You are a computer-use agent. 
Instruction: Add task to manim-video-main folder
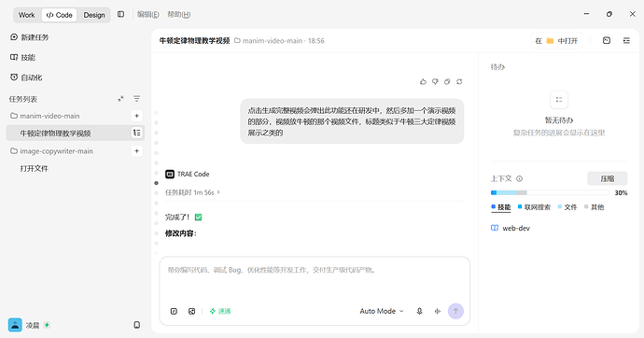137,116
